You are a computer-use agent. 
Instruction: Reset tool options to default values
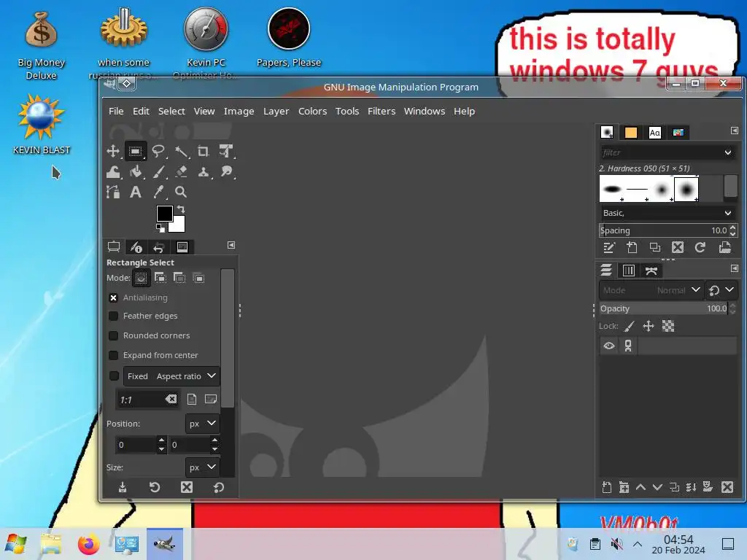(x=219, y=487)
